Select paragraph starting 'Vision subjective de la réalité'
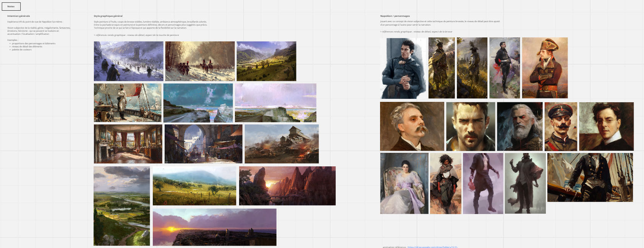The image size is (644, 248). [39, 31]
